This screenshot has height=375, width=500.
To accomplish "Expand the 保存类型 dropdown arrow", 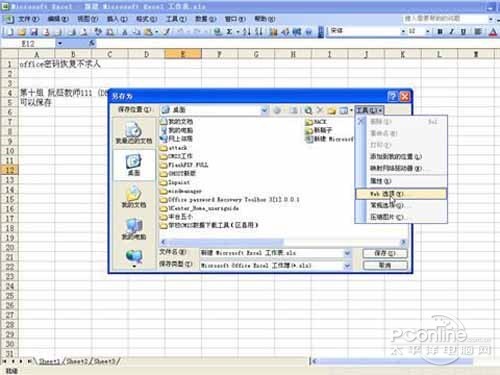I will point(347,266).
